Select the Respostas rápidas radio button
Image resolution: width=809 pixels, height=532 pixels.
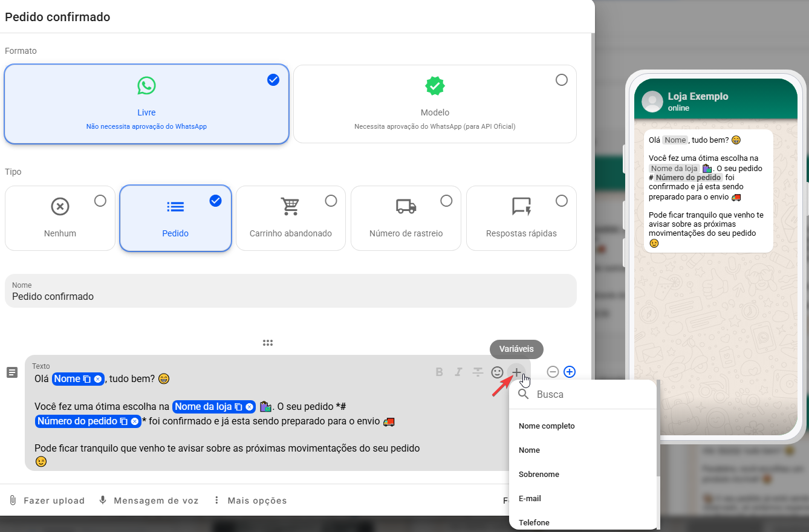562,201
